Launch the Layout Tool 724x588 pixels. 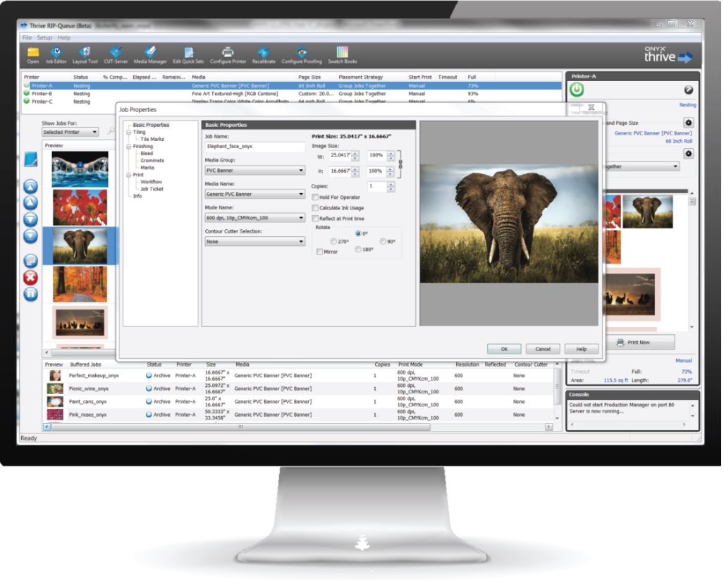click(85, 55)
